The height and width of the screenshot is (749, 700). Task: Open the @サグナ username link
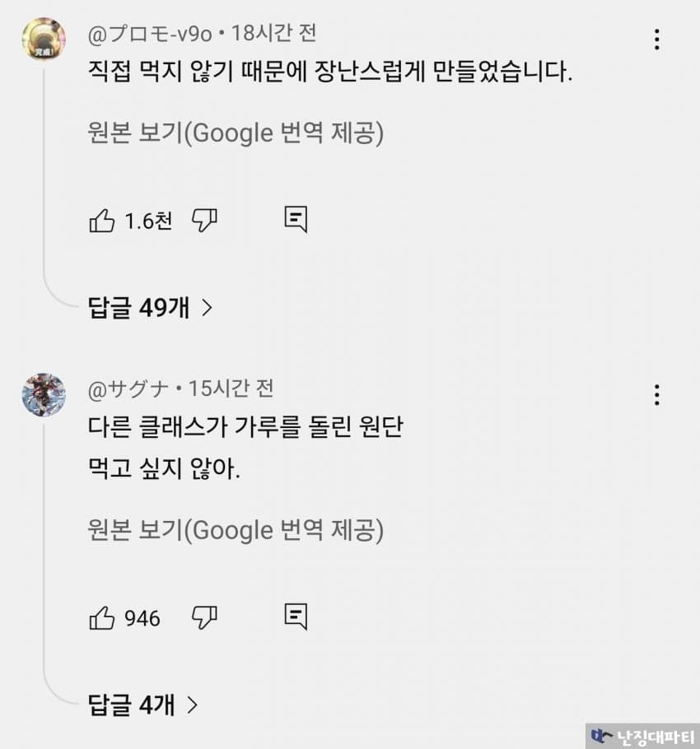pos(128,388)
